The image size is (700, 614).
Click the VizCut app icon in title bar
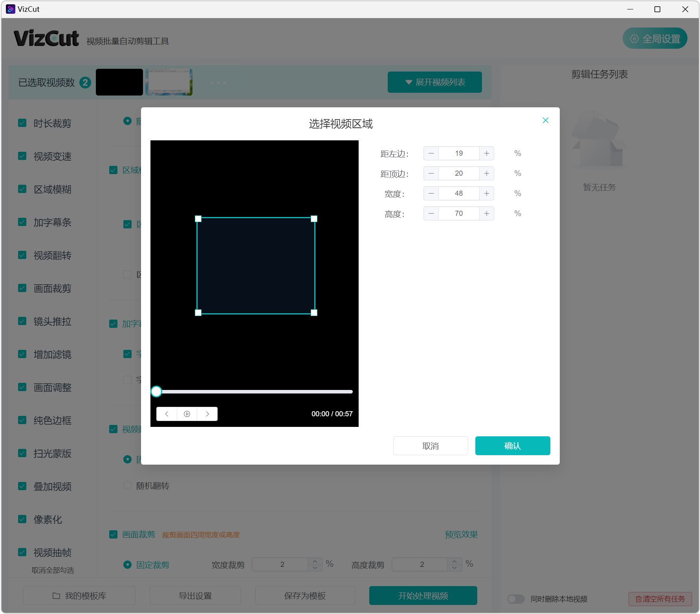11,9
